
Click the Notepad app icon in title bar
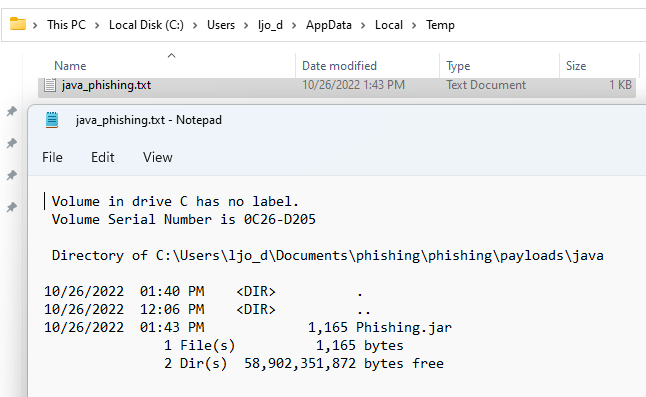click(x=52, y=120)
